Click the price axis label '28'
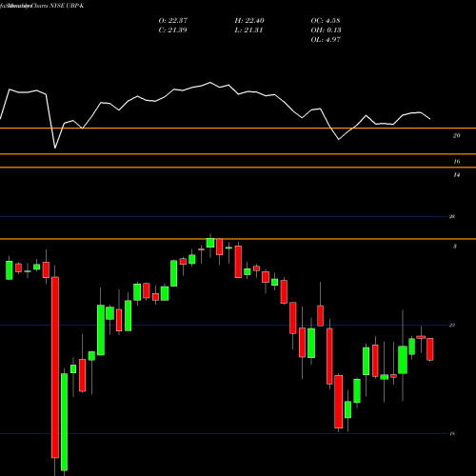The image size is (476, 476). (452, 217)
